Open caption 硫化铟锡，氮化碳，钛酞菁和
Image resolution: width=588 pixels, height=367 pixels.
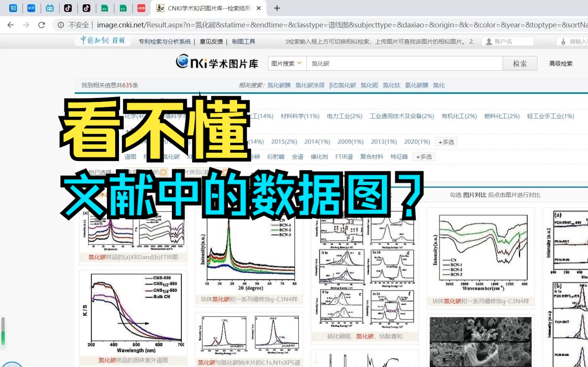(365, 336)
